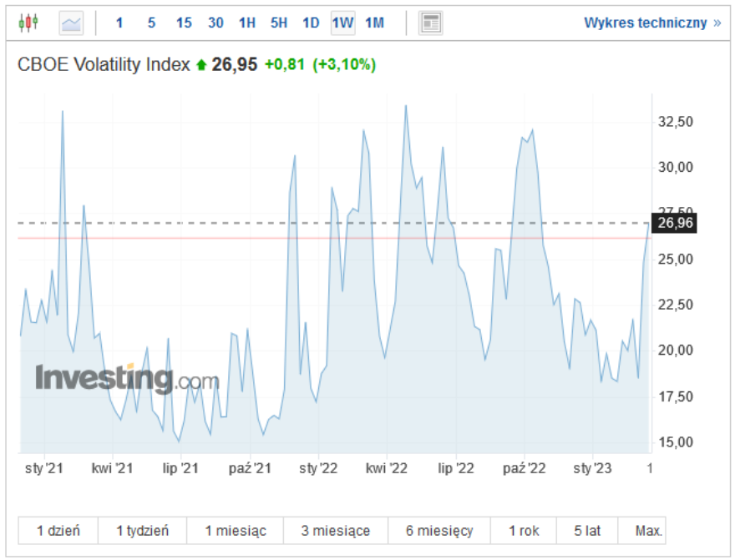Select the 1D interval
735x560 pixels.
pos(311,23)
